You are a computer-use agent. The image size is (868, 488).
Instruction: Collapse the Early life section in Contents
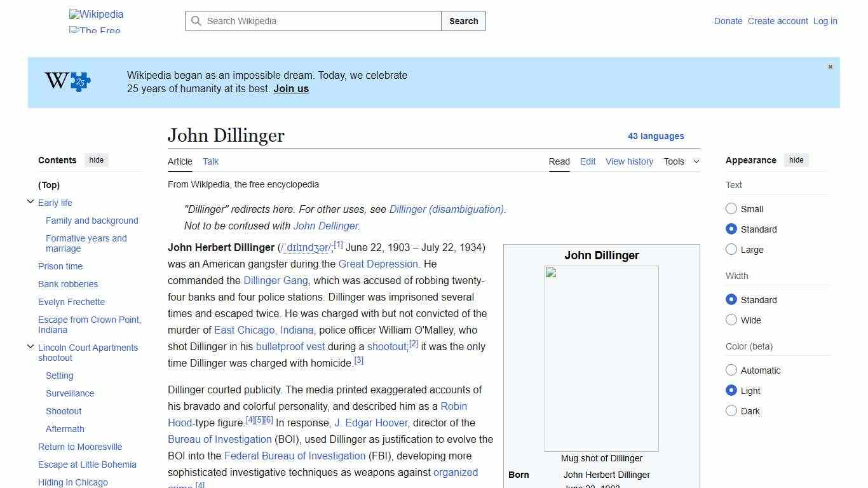tap(31, 201)
